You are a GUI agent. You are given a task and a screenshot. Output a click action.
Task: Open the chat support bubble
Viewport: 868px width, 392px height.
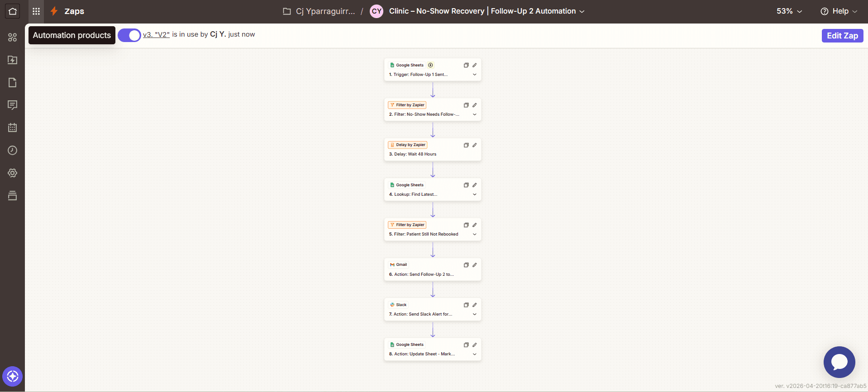click(x=839, y=362)
